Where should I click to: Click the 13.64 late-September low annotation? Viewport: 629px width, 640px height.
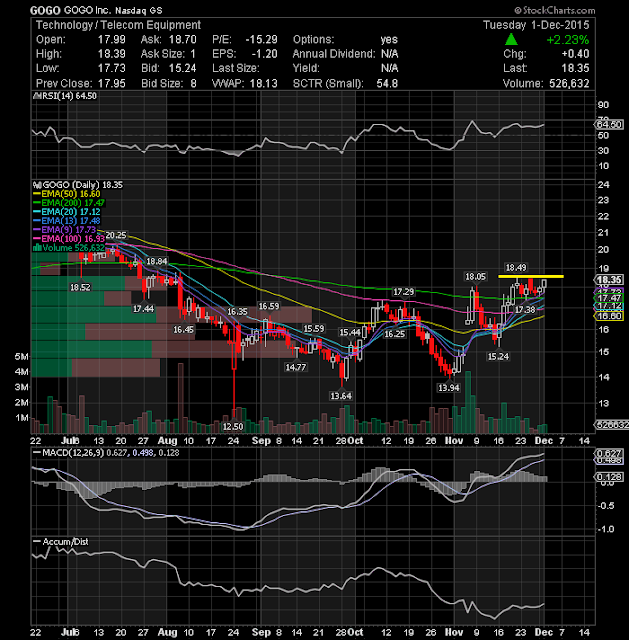point(341,396)
